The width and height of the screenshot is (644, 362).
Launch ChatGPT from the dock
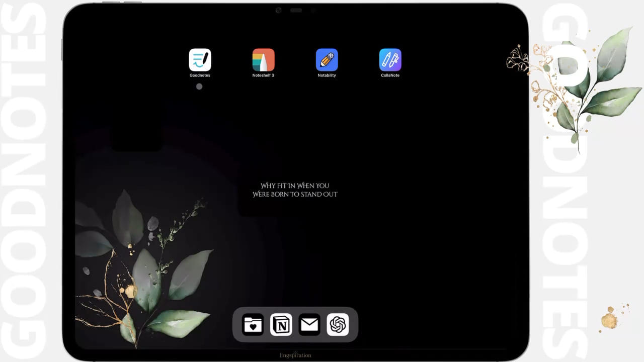pos(338,325)
